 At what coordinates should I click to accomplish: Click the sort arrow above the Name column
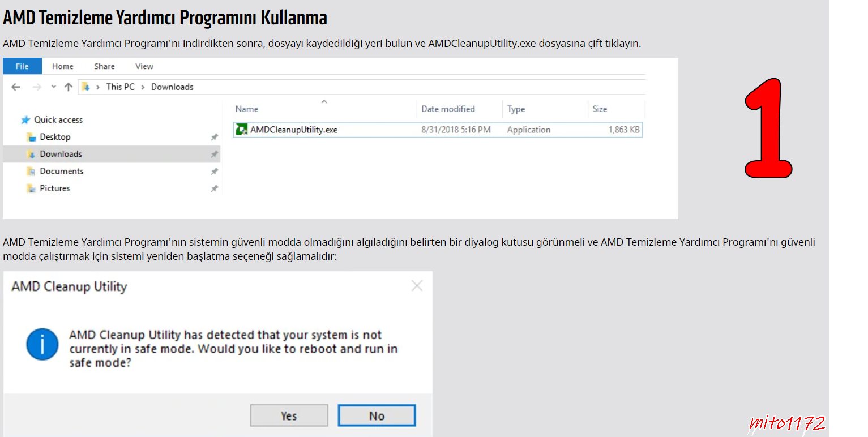coord(324,102)
